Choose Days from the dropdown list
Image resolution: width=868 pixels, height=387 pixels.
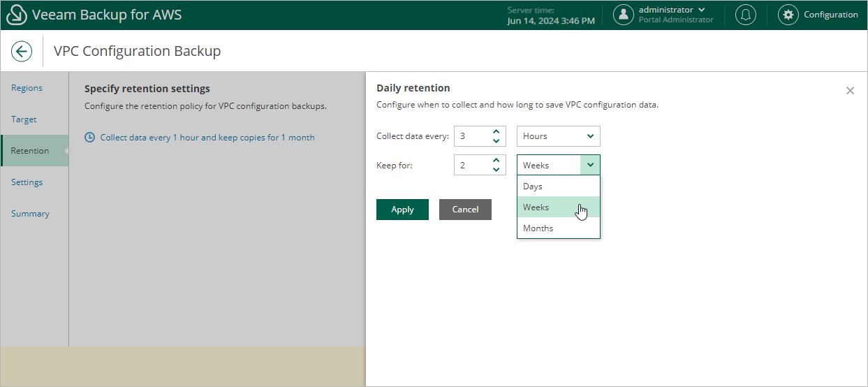558,187
